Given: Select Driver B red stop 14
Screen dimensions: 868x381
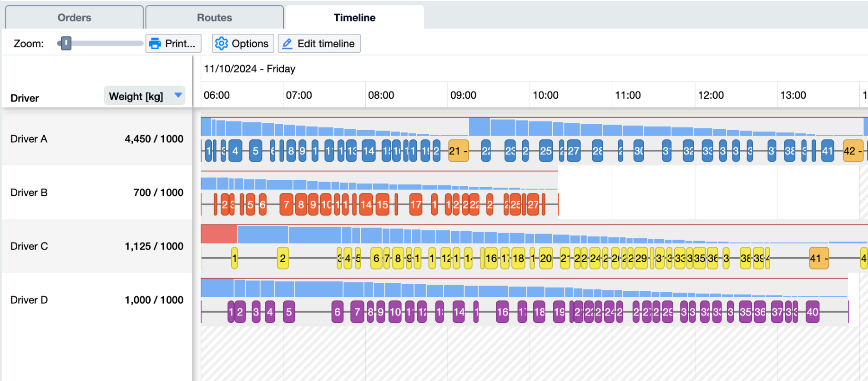Looking at the screenshot, I should (366, 204).
